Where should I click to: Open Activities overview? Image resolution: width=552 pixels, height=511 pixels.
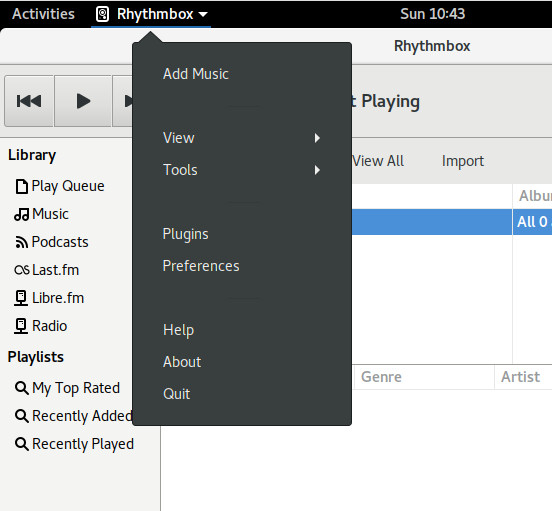43,14
